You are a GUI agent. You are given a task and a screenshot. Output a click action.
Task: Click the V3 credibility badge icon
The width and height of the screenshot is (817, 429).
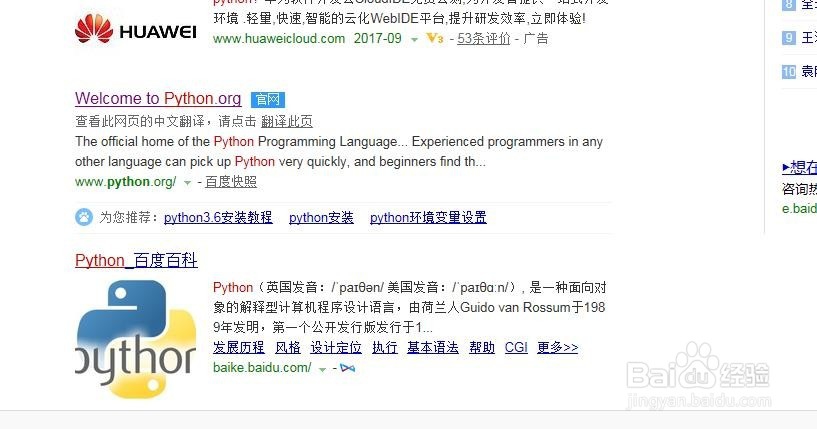pyautogui.click(x=435, y=38)
